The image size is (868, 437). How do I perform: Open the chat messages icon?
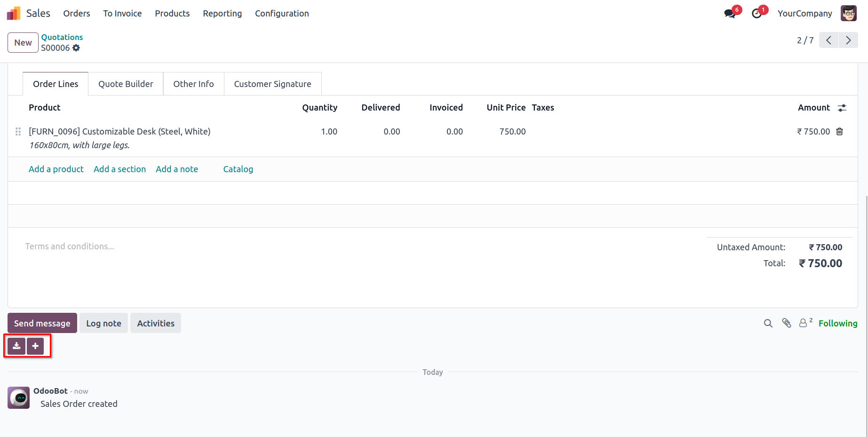click(x=730, y=14)
